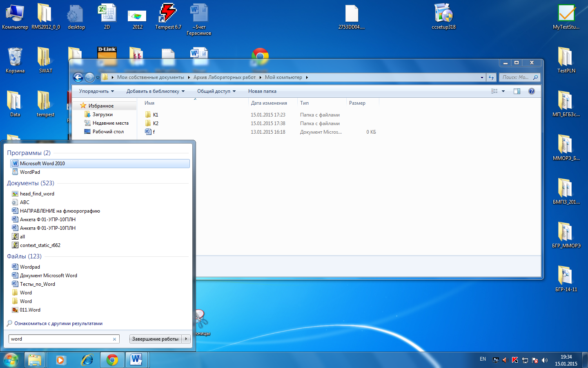Screen dimensions: 588x368
Task: Open view options dropdown arrow
Action: (503, 91)
